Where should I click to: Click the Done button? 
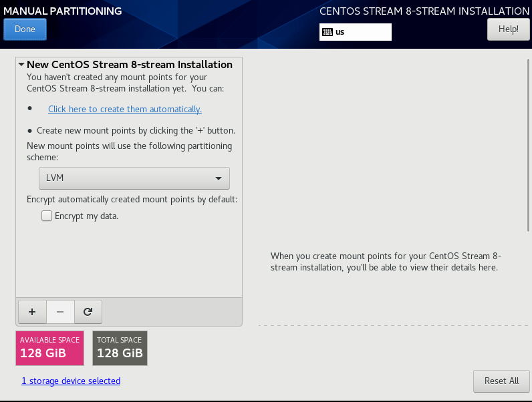(x=25, y=29)
